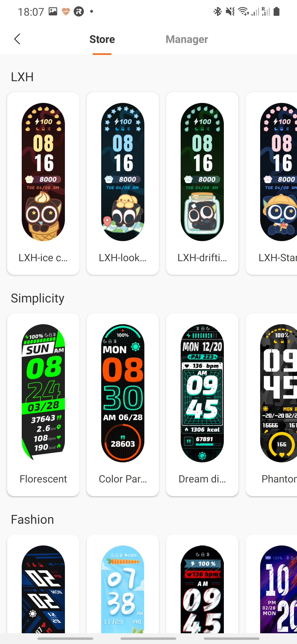Choose the LXH-drifting jar watch face

point(202,183)
